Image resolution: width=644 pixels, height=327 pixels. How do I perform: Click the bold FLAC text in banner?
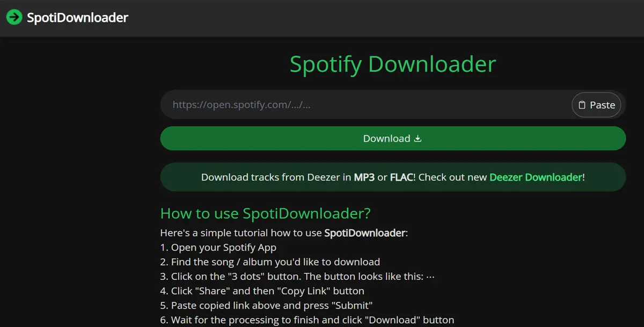pos(401,177)
